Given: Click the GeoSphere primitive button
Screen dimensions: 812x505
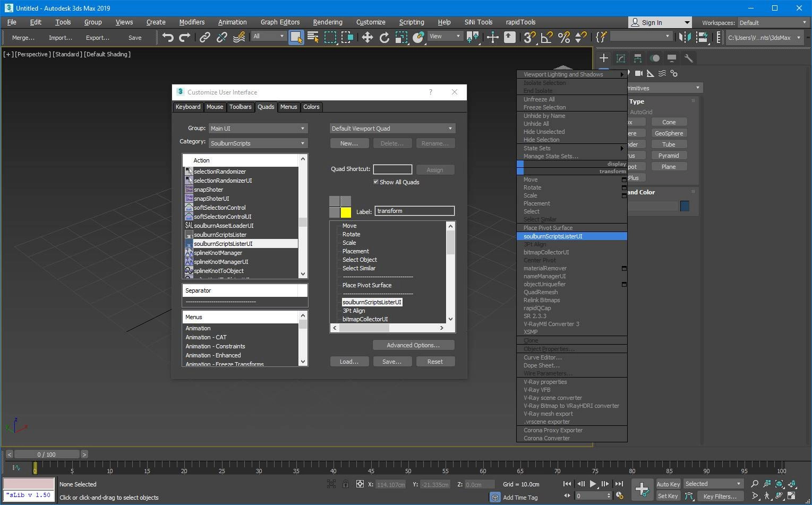Looking at the screenshot, I should [x=669, y=133].
